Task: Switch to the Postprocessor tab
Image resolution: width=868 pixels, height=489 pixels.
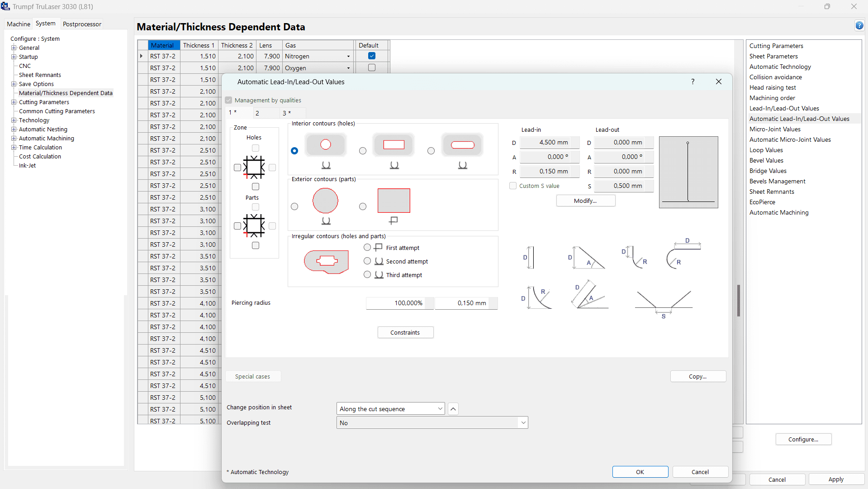Action: tap(81, 24)
